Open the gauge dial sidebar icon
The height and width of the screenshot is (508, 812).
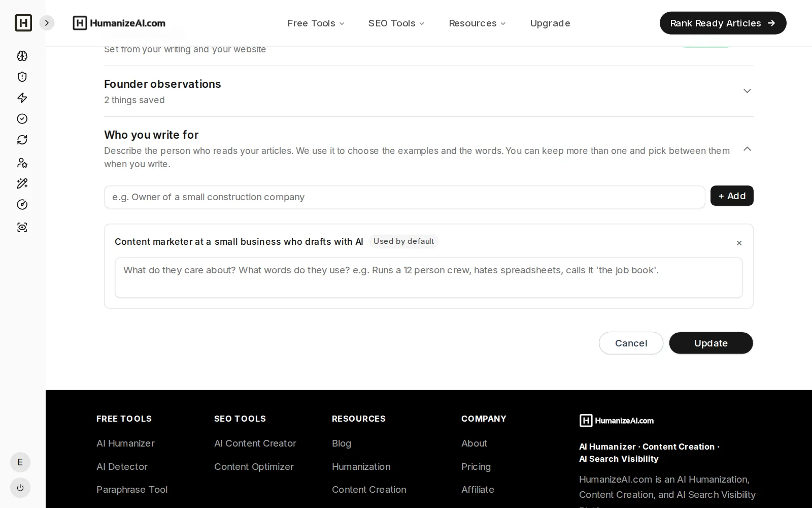(22, 205)
